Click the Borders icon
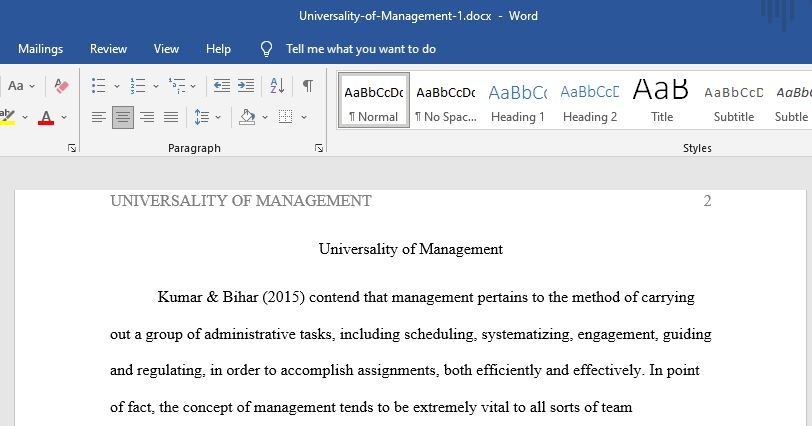 pos(285,117)
